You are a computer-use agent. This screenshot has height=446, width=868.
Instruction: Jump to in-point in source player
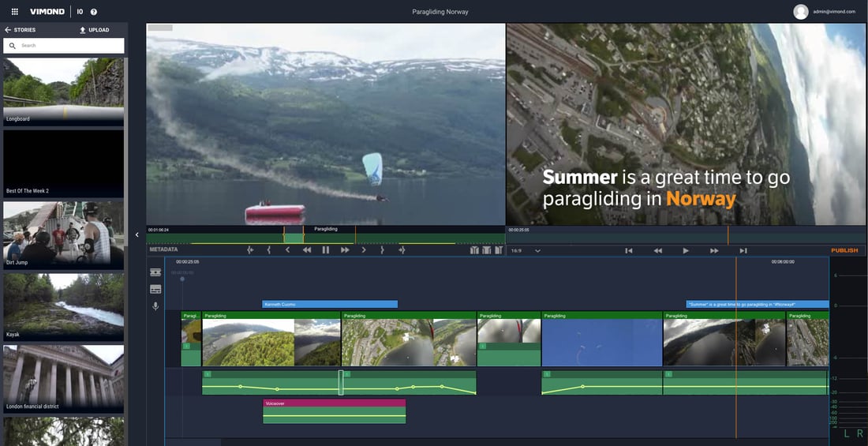pyautogui.click(x=250, y=250)
